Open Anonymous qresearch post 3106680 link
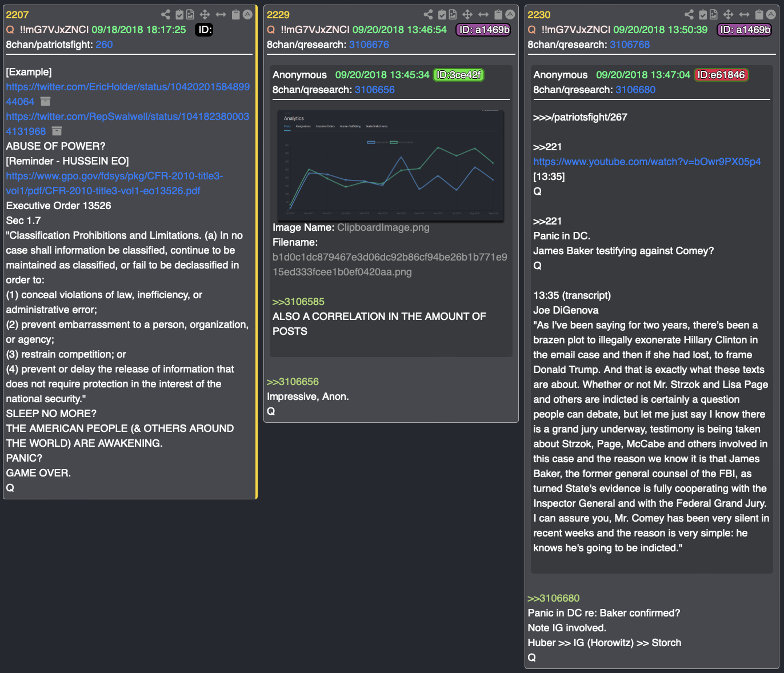 point(635,90)
